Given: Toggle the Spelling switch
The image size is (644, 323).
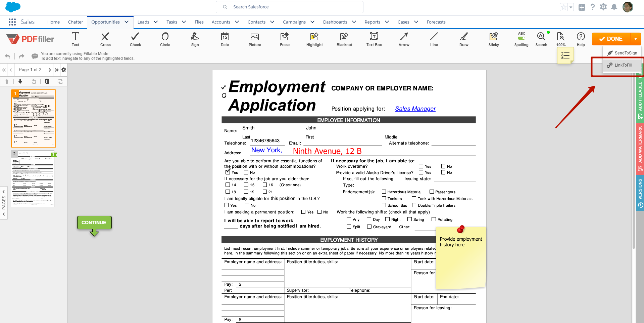Looking at the screenshot, I should [x=522, y=38].
